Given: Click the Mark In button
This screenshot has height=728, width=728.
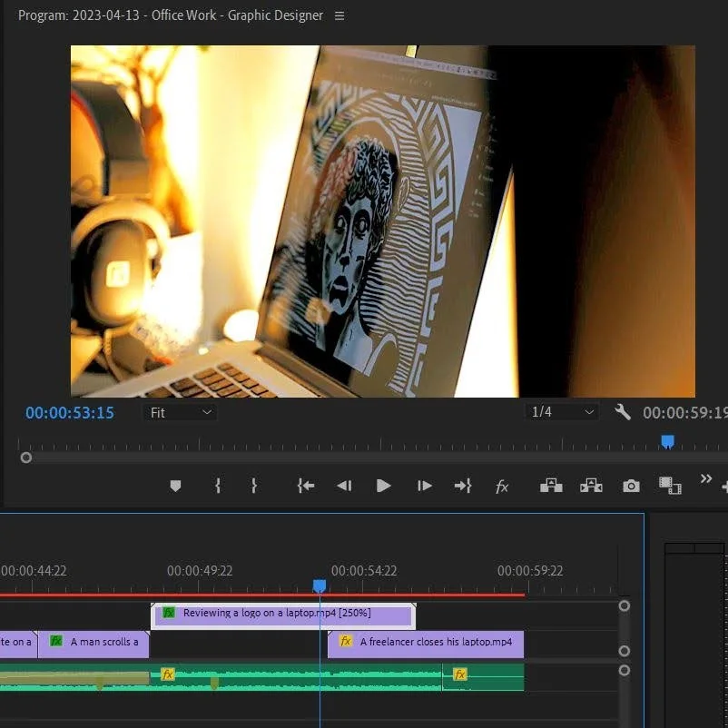Looking at the screenshot, I should (x=218, y=486).
